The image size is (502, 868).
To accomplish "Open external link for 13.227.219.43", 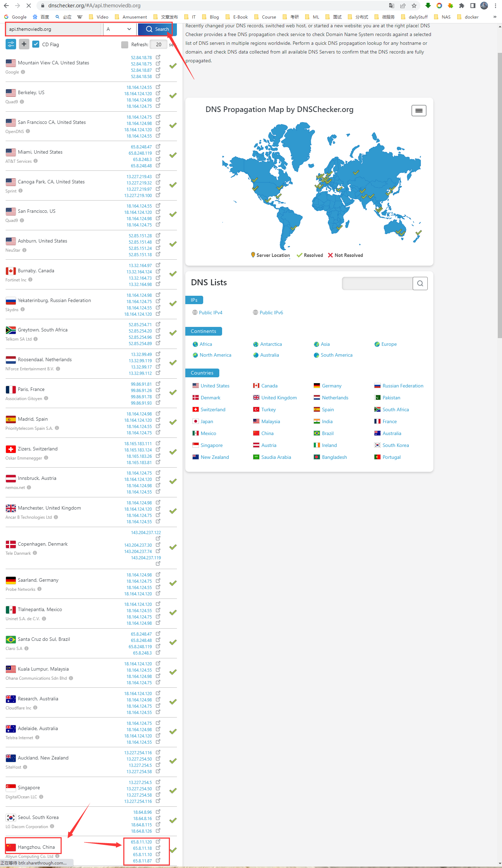I will tap(158, 176).
